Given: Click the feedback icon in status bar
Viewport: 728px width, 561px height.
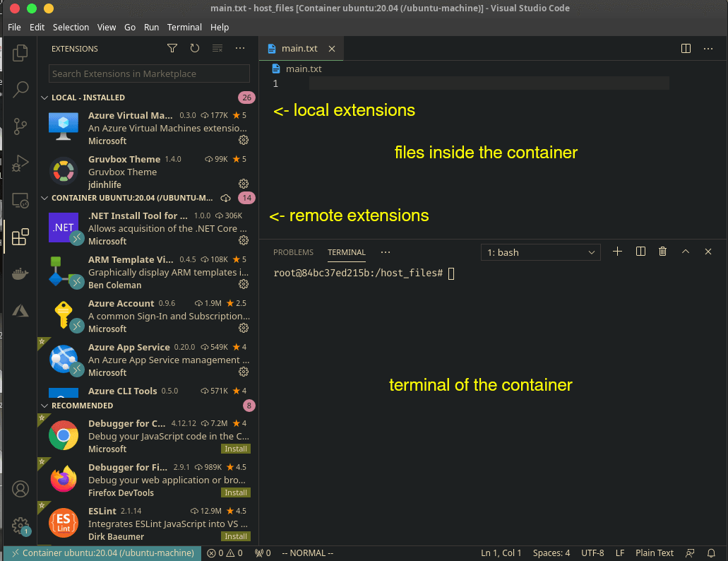Looking at the screenshot, I should tap(690, 553).
